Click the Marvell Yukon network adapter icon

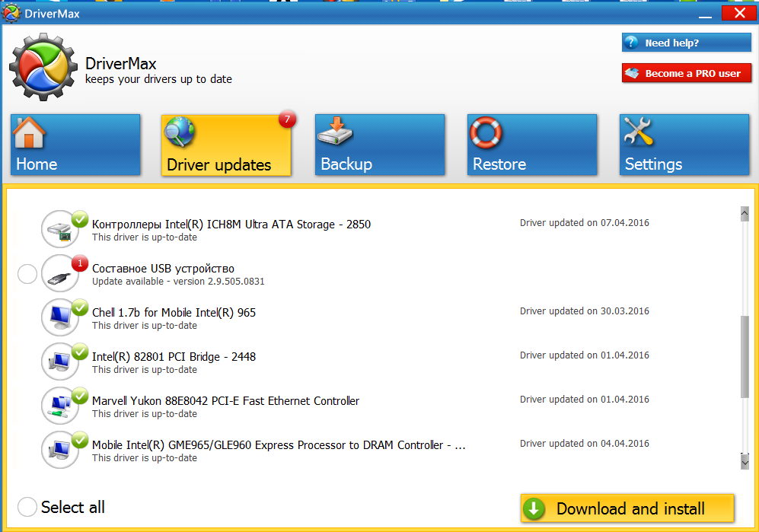coord(60,406)
